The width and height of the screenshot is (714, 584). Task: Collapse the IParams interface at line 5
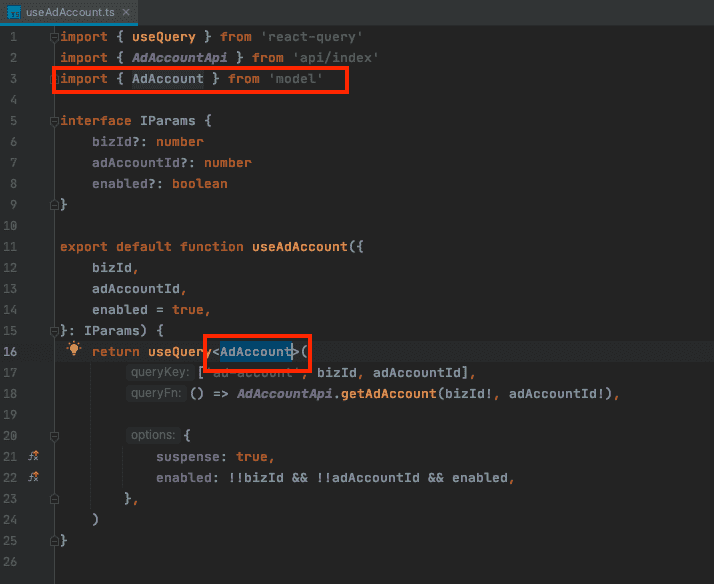[x=54, y=121]
